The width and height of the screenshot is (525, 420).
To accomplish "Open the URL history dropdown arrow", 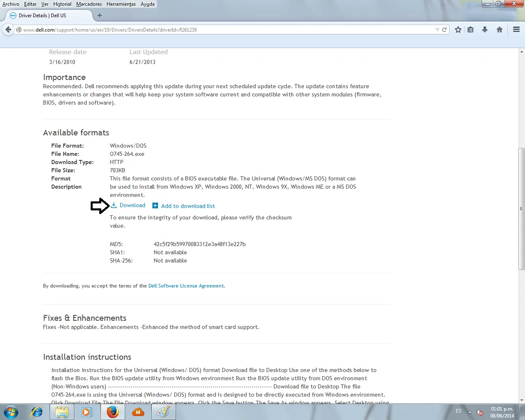I will (x=437, y=30).
